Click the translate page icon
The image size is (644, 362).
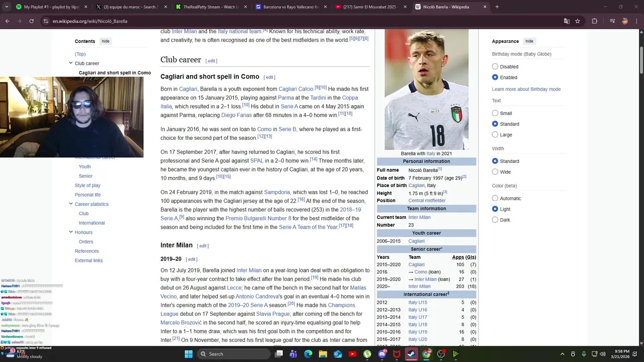click(x=567, y=21)
